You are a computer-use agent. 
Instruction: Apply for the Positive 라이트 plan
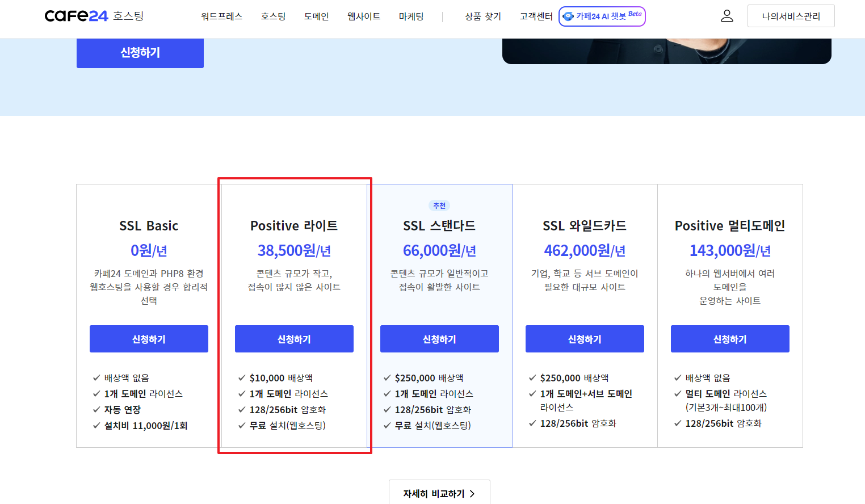coord(294,339)
